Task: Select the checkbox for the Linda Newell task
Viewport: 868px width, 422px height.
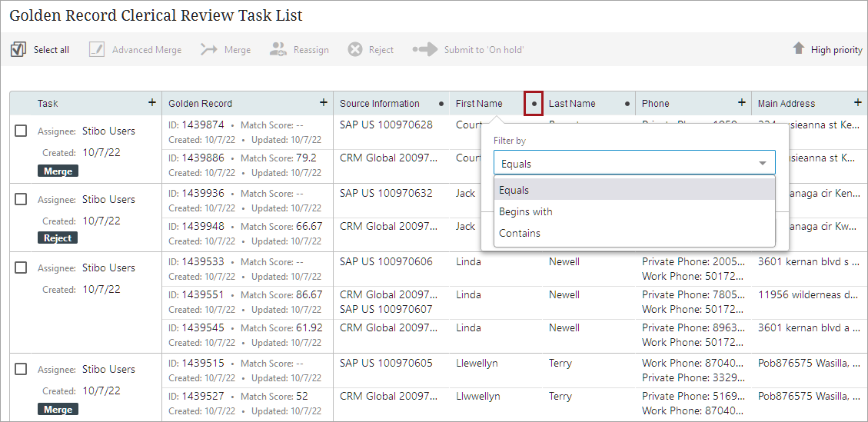Action: pyautogui.click(x=22, y=267)
